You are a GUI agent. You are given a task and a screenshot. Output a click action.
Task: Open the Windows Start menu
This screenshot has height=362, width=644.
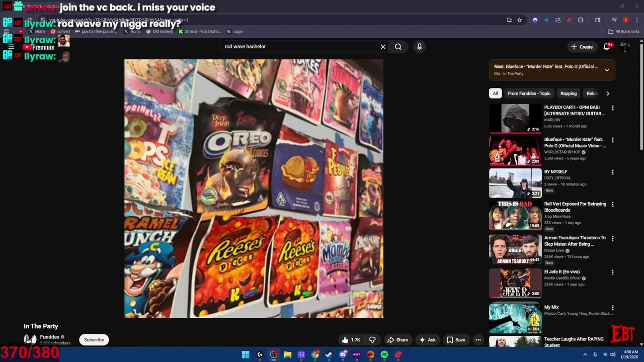pos(246,354)
